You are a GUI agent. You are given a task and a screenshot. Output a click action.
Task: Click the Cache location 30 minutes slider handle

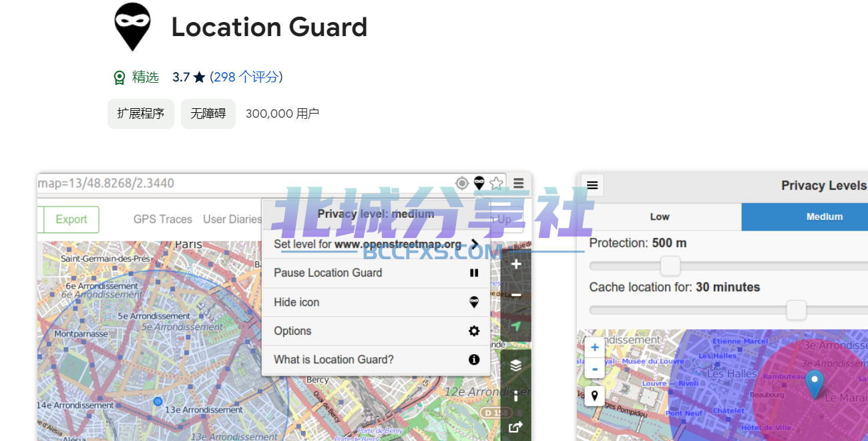coord(796,310)
